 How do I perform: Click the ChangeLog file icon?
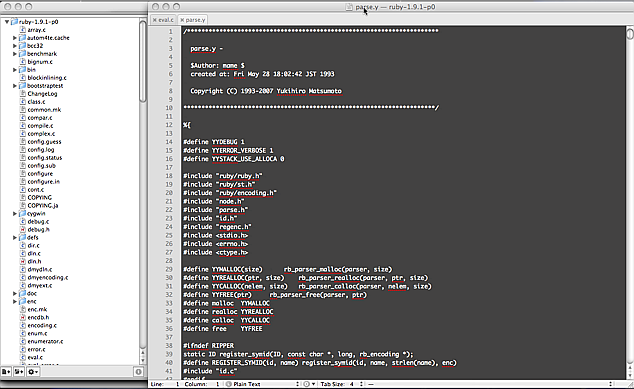(x=23, y=94)
